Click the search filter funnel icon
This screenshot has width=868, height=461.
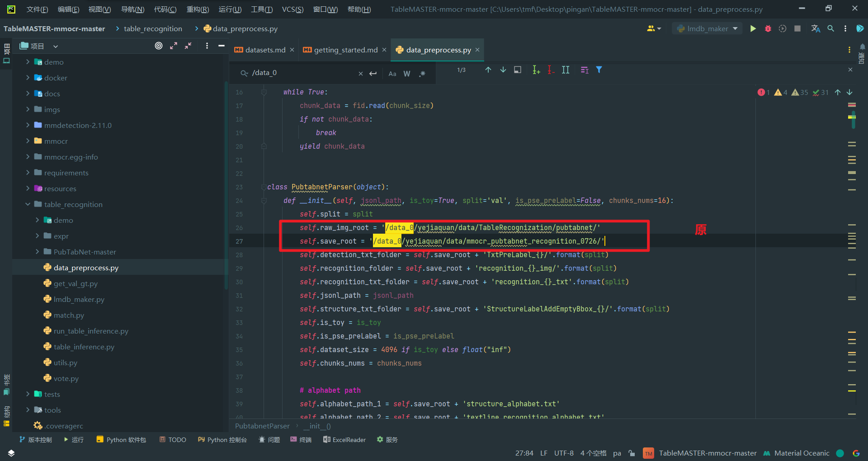599,70
